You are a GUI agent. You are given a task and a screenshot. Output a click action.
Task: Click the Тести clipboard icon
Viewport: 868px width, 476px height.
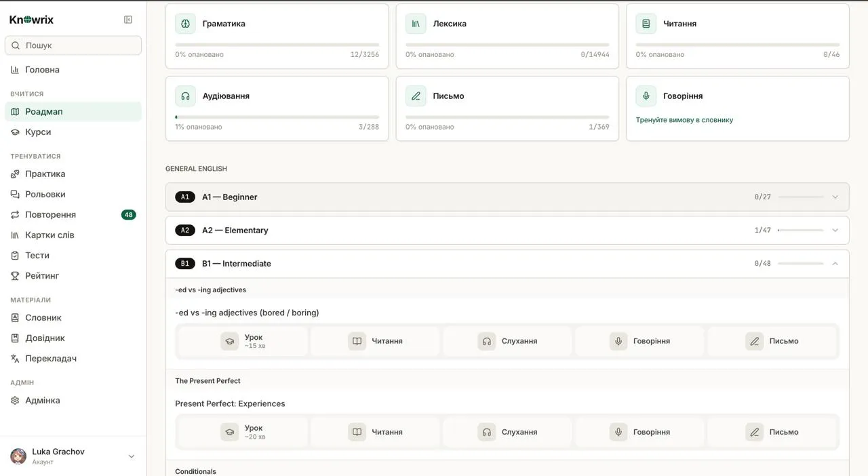point(15,256)
